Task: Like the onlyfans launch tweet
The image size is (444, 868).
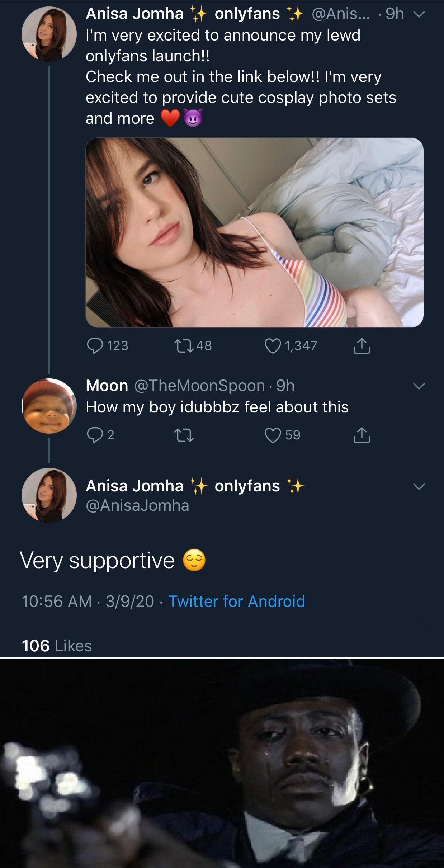Action: point(272,346)
